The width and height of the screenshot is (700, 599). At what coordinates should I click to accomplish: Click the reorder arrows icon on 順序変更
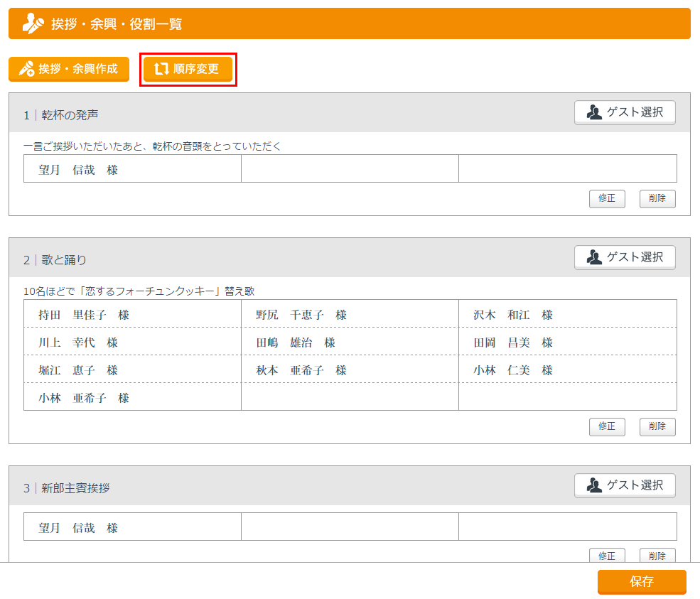161,70
